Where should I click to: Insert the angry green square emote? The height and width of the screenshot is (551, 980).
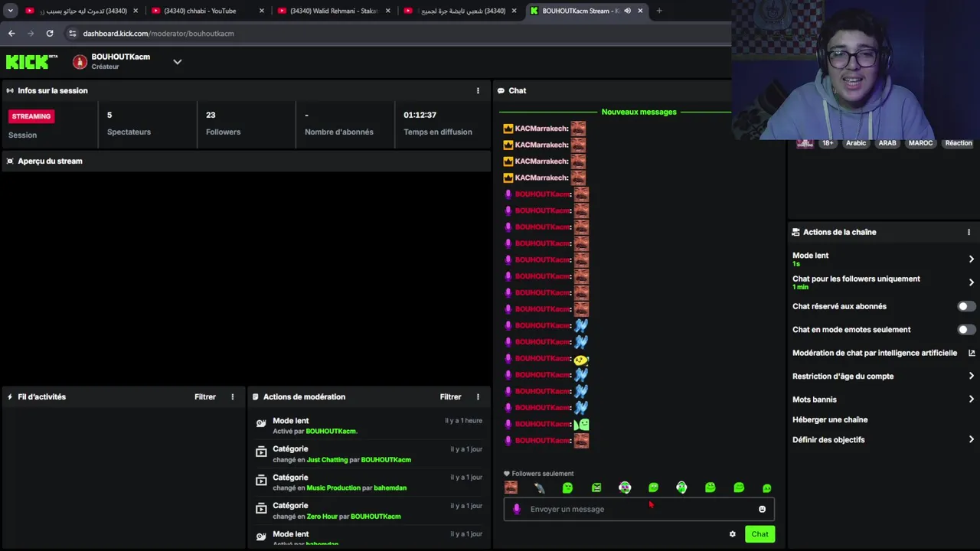coord(596,487)
